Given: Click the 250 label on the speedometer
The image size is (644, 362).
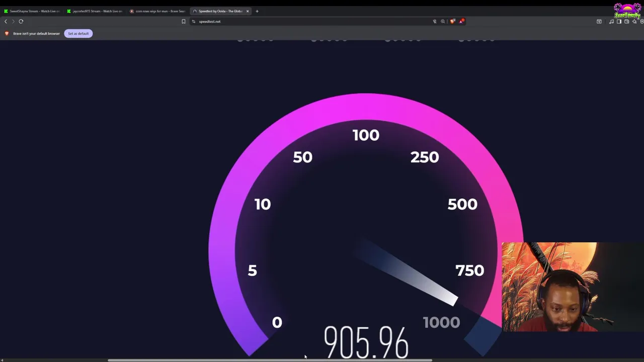Looking at the screenshot, I should click(x=425, y=157).
